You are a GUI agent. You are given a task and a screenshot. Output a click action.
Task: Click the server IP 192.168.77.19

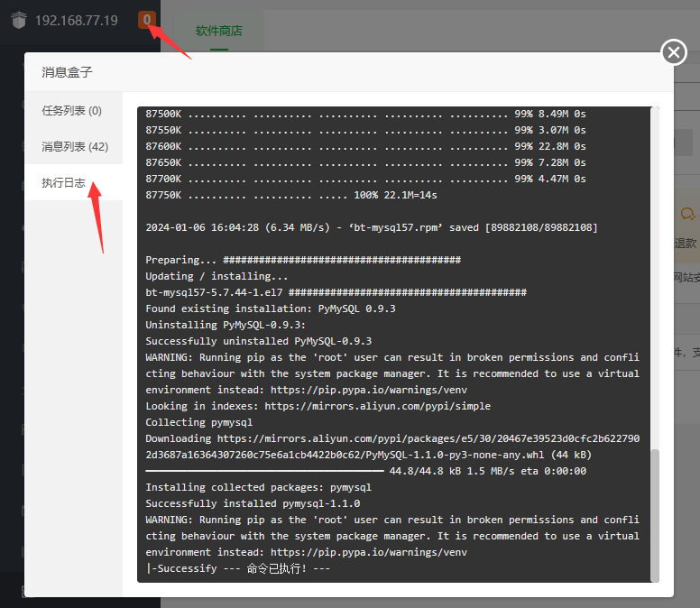(x=77, y=21)
